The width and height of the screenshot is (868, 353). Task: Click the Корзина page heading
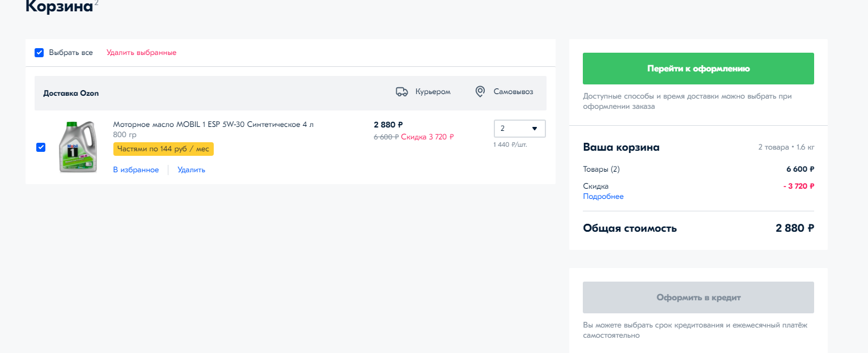click(59, 6)
